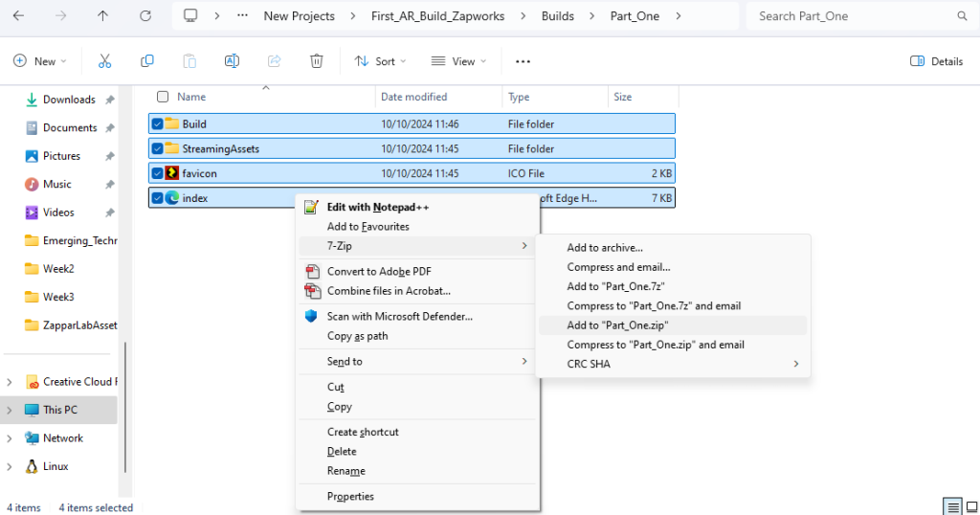Choose Add to "Part_One.zip"
Screen dimensions: 980x515
(x=617, y=325)
